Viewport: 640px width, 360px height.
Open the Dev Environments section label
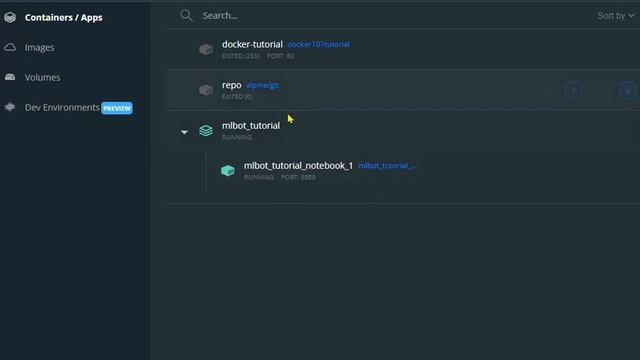tap(62, 107)
